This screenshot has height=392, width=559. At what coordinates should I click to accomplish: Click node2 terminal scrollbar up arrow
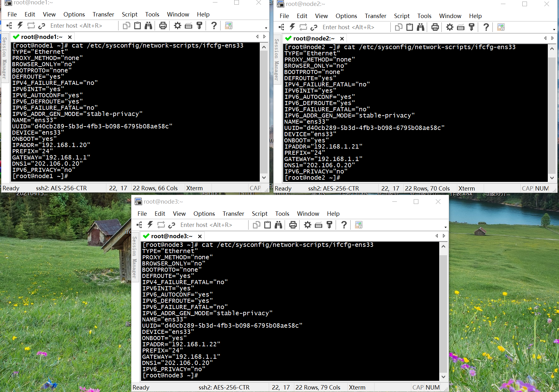coord(552,48)
